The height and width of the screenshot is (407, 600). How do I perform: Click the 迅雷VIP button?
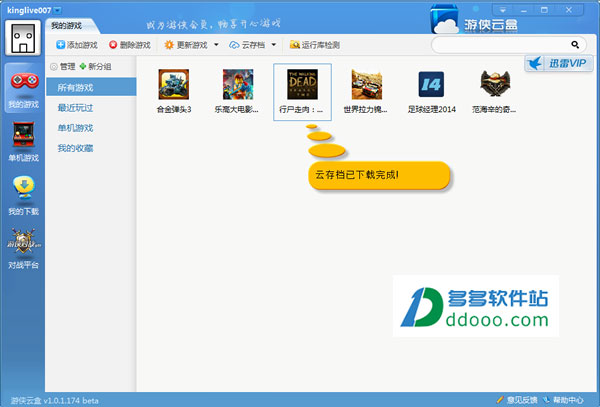559,63
